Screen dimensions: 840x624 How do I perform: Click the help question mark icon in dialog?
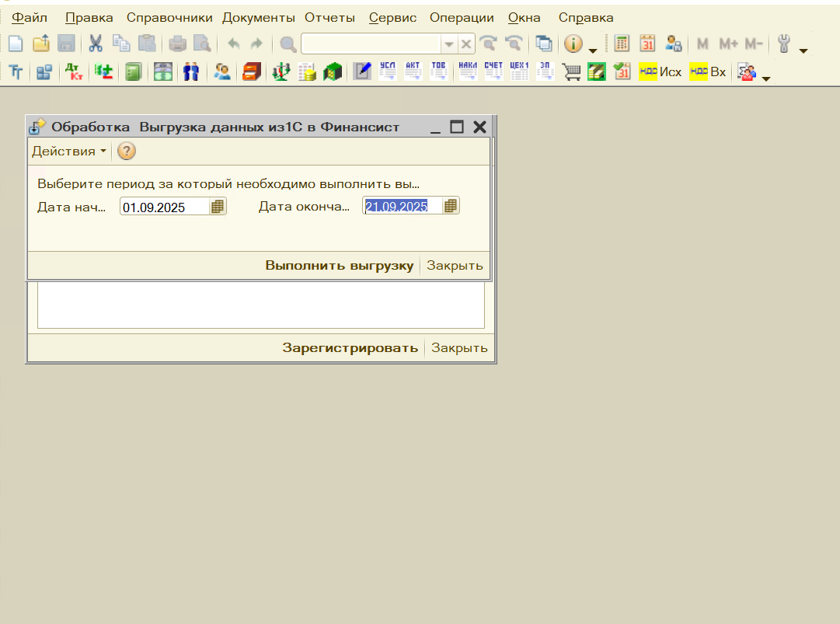click(x=126, y=152)
